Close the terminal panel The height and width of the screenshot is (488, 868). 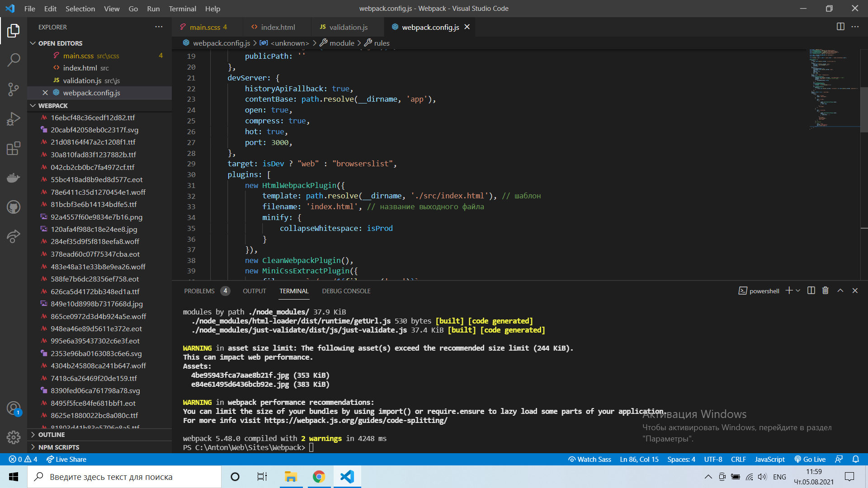(x=855, y=291)
